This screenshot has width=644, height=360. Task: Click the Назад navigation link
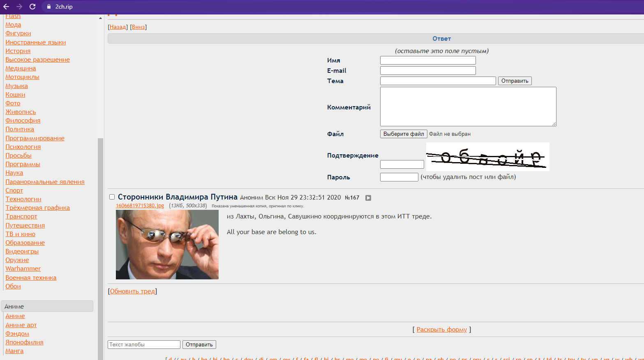coord(118,27)
